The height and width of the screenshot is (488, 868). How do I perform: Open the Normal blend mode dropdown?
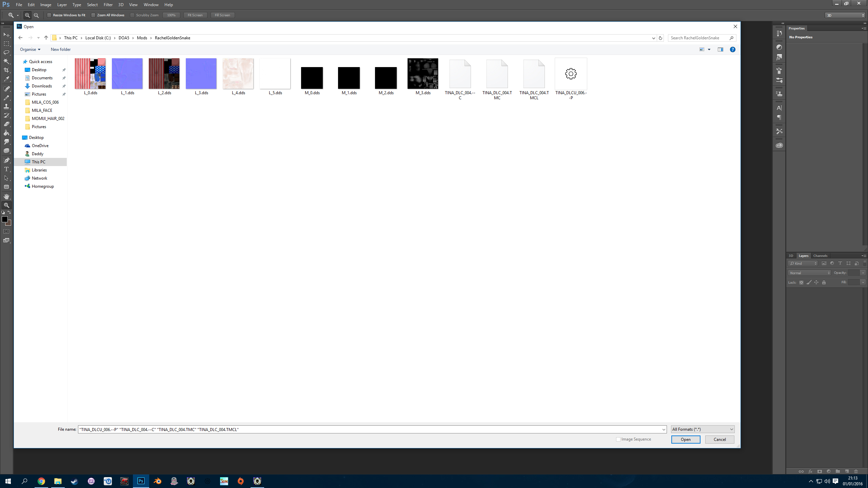pyautogui.click(x=809, y=273)
